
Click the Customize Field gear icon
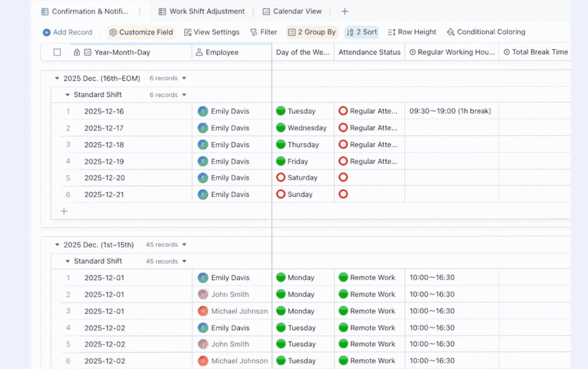pyautogui.click(x=114, y=32)
